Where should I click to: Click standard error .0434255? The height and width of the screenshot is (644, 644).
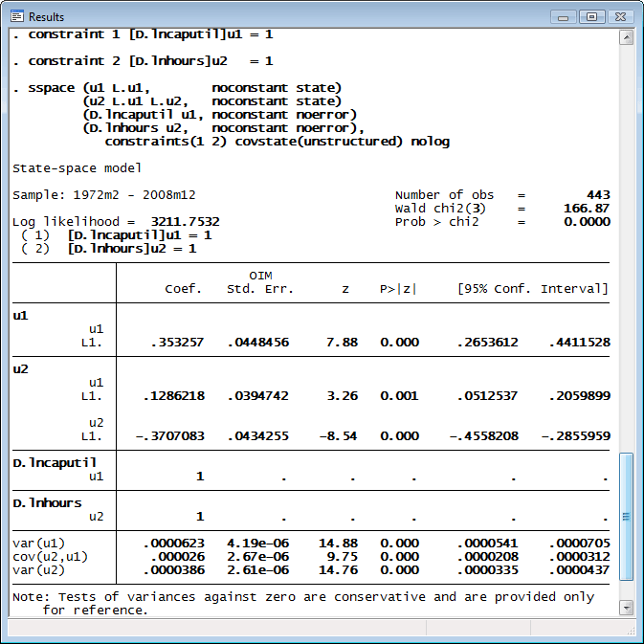[258, 435]
